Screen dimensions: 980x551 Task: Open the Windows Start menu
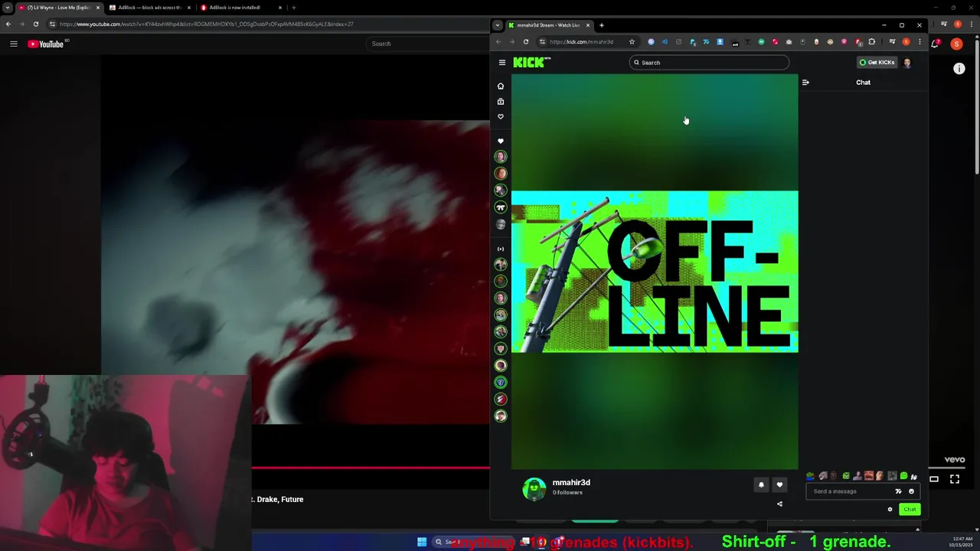coord(422,542)
